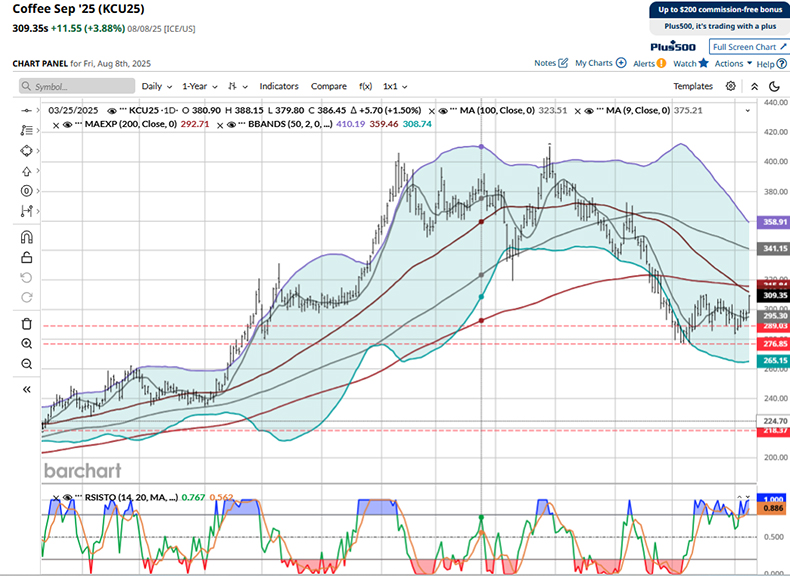Click the lock drawings icon
This screenshot has width=790, height=576.
[x=27, y=257]
